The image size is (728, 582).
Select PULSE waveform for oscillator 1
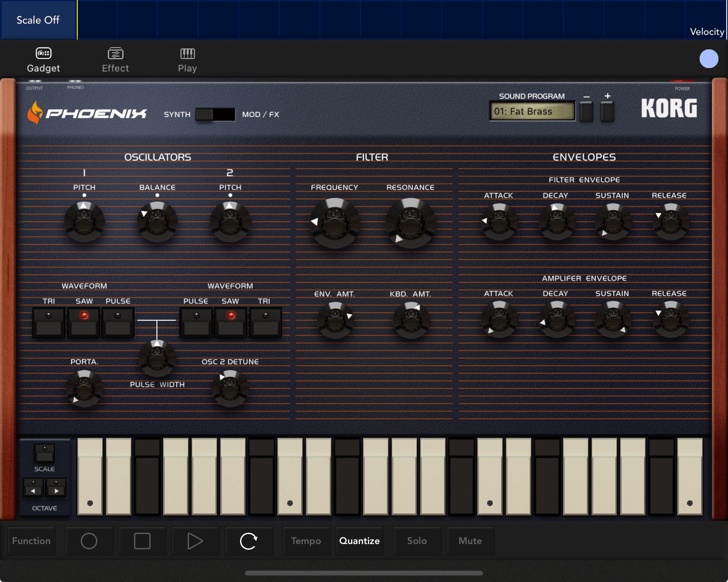(118, 322)
